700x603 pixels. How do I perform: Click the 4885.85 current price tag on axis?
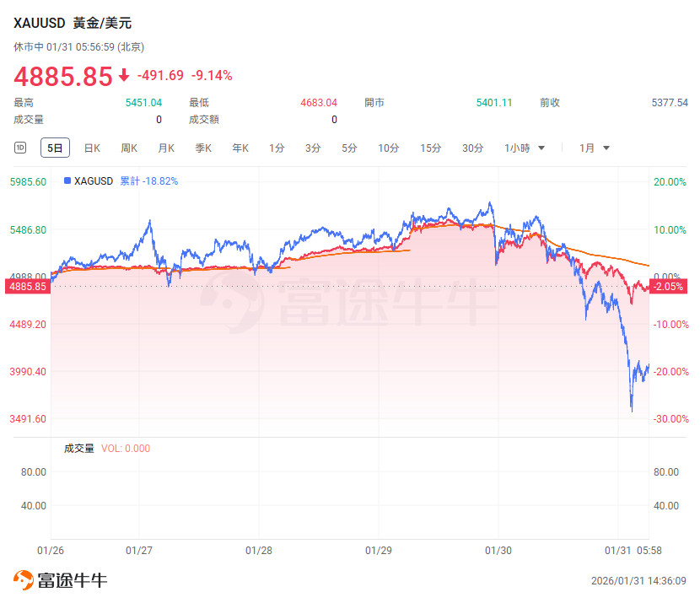pyautogui.click(x=25, y=287)
